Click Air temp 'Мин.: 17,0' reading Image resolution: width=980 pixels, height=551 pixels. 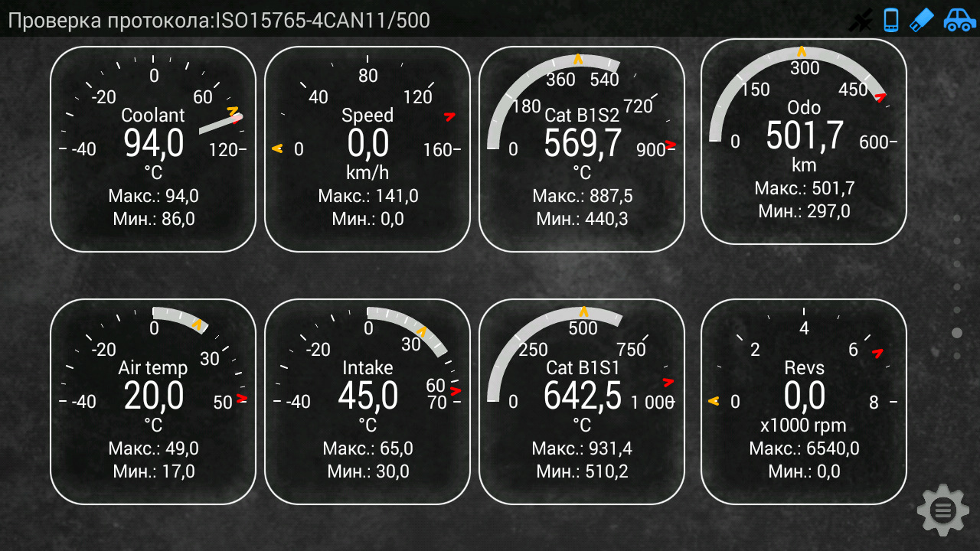(x=154, y=471)
